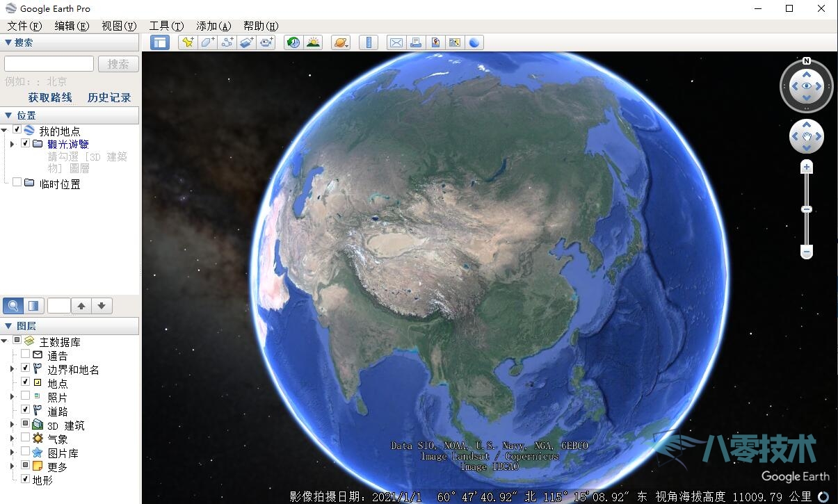Click the transparency toggle icon beside magnifier
Image resolution: width=838 pixels, height=504 pixels.
33,305
